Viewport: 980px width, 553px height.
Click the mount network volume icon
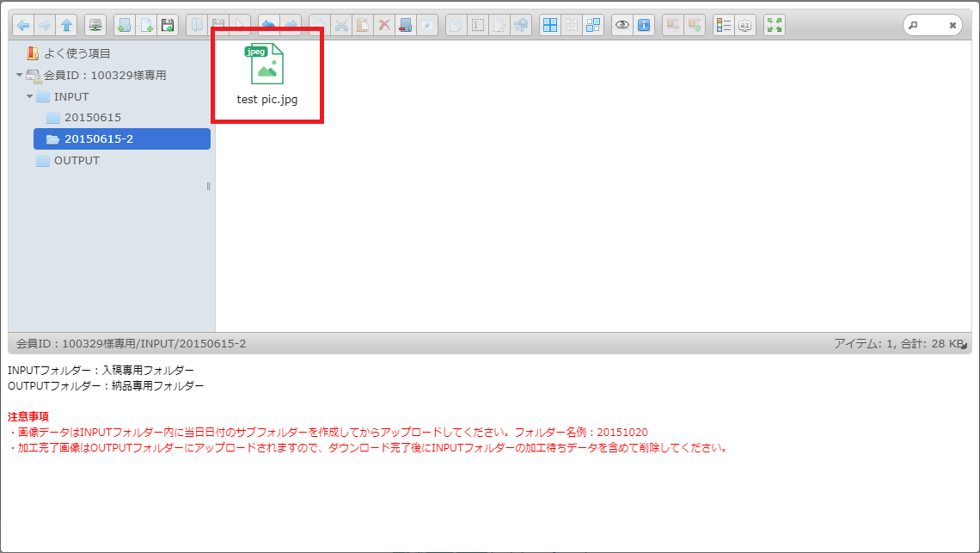tap(95, 25)
